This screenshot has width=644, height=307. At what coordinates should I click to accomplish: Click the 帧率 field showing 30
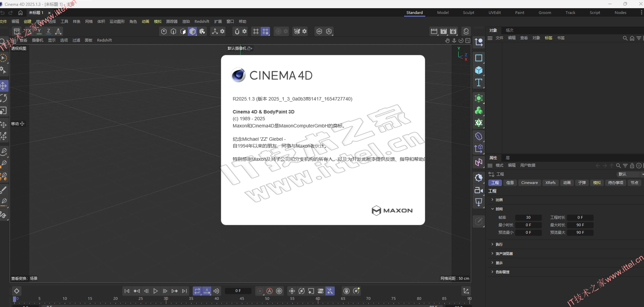click(528, 218)
